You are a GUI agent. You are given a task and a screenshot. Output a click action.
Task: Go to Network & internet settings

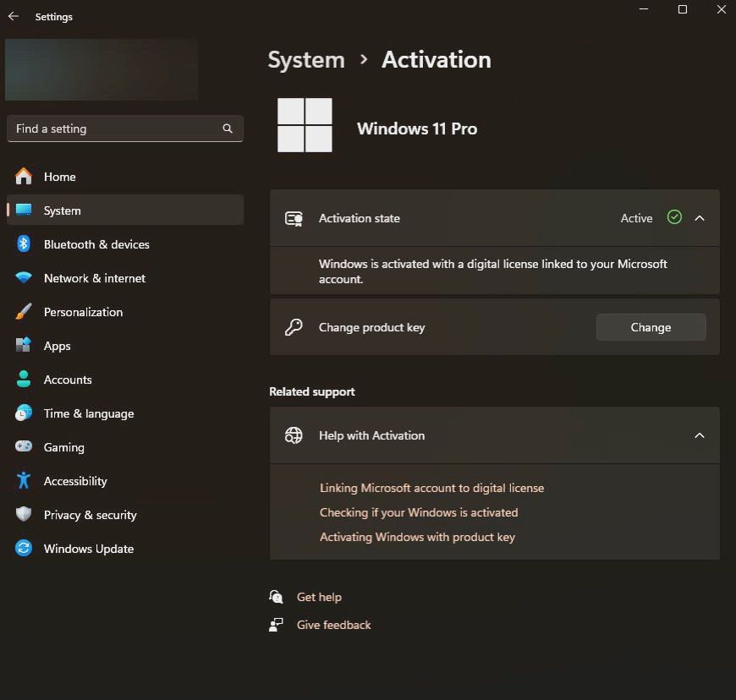[x=125, y=278]
